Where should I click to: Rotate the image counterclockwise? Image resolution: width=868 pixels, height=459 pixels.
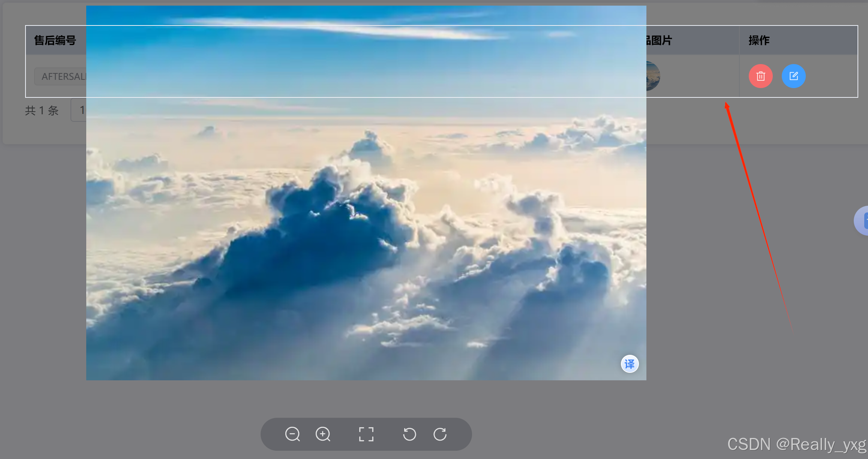click(409, 434)
